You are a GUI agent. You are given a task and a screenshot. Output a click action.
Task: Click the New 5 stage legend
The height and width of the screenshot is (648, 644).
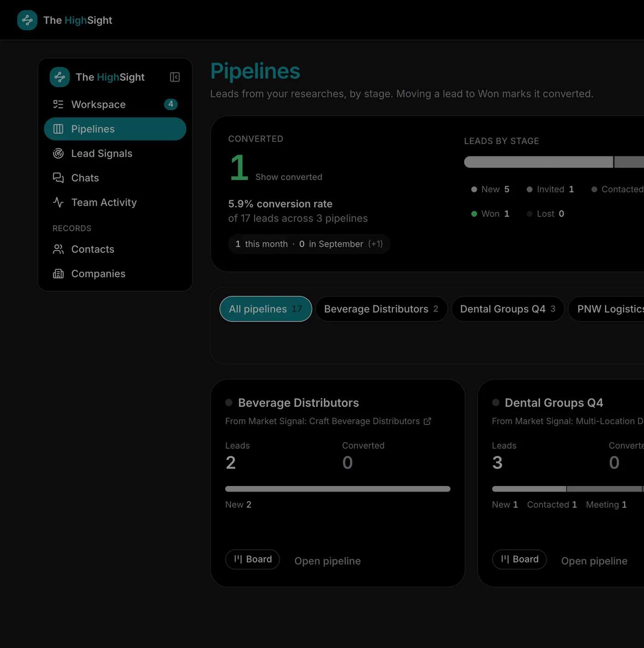point(490,189)
